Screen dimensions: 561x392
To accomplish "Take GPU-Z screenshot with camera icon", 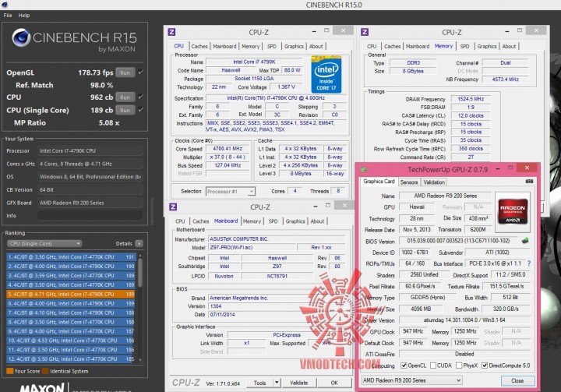I will click(529, 182).
